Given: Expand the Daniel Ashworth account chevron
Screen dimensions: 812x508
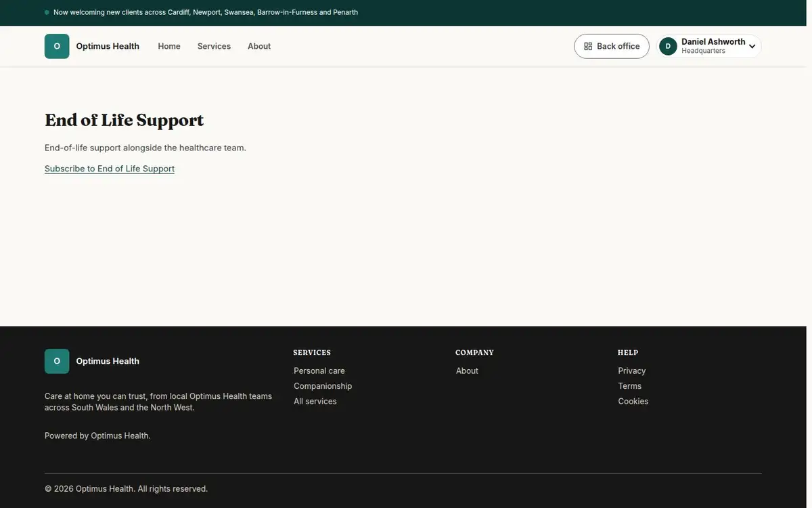Looking at the screenshot, I should click(752, 47).
